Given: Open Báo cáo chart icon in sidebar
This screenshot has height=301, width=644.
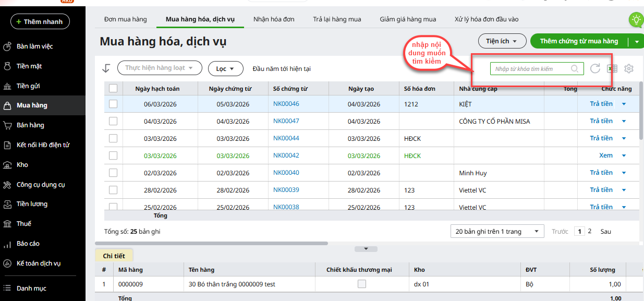Looking at the screenshot, I should [7, 244].
